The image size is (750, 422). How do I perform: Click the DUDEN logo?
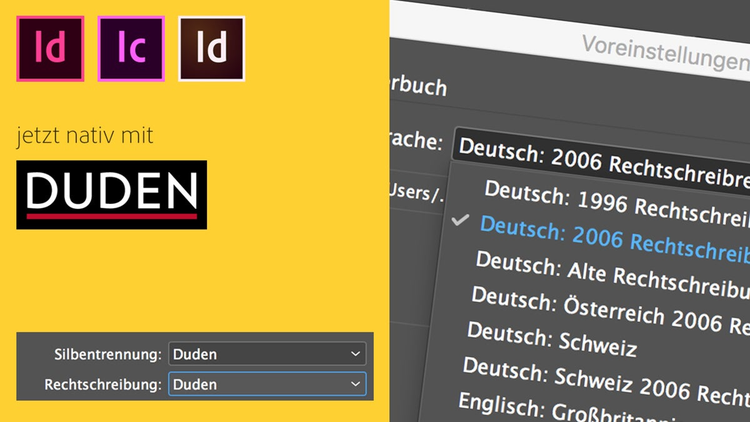tap(111, 195)
